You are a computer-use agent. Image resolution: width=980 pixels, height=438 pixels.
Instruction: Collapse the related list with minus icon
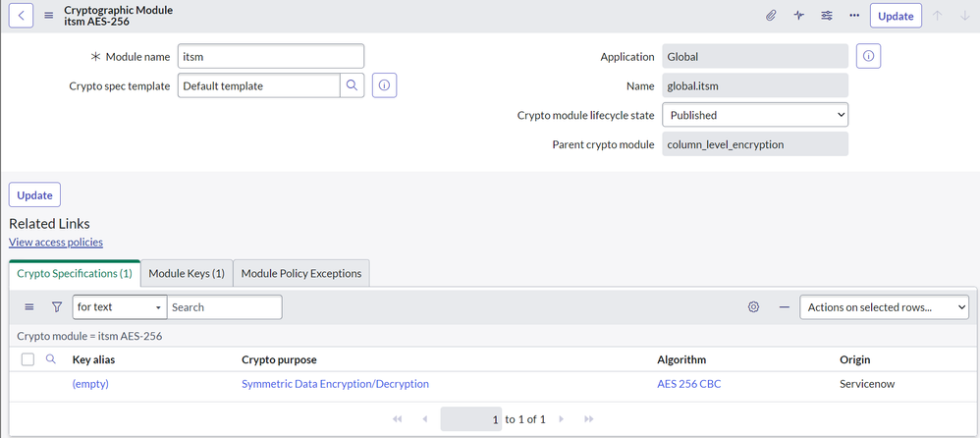[x=785, y=306]
